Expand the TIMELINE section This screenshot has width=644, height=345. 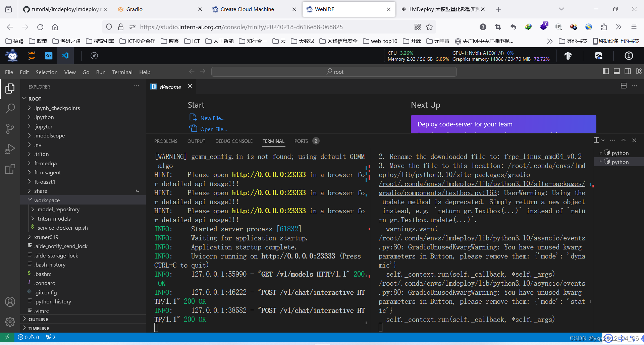(39, 328)
